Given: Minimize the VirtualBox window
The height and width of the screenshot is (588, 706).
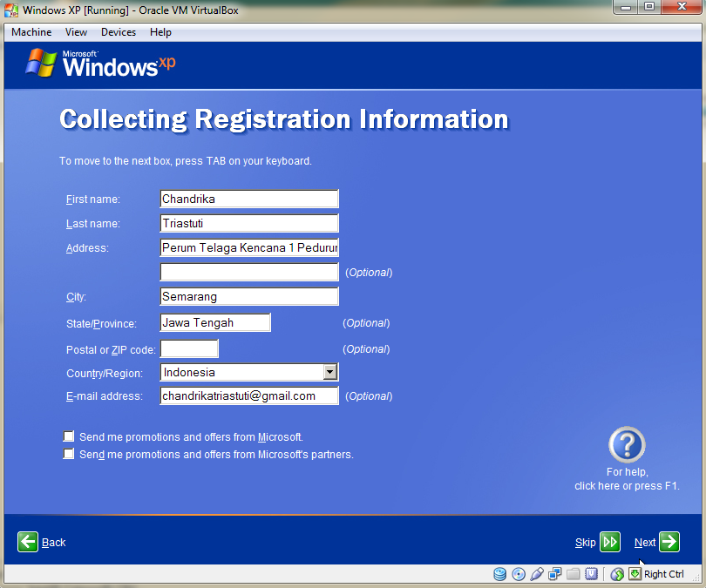Looking at the screenshot, I should (x=626, y=7).
